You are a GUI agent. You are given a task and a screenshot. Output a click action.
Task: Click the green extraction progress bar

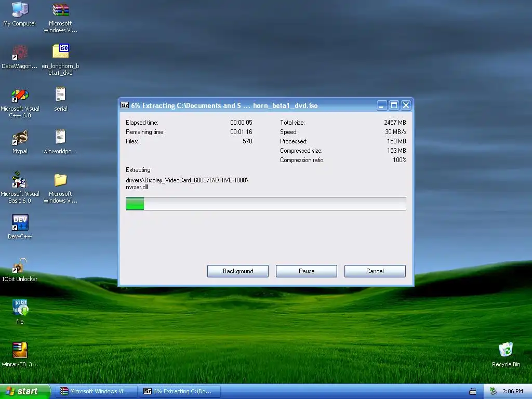(x=265, y=204)
